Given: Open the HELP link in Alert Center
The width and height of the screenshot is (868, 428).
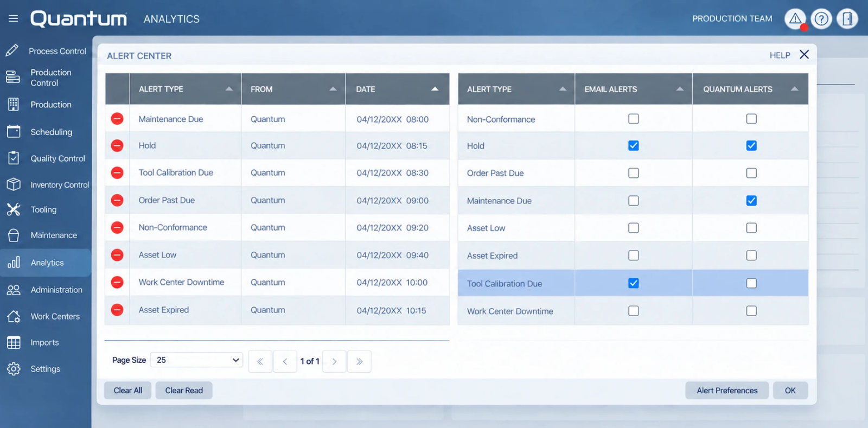Looking at the screenshot, I should click(780, 55).
